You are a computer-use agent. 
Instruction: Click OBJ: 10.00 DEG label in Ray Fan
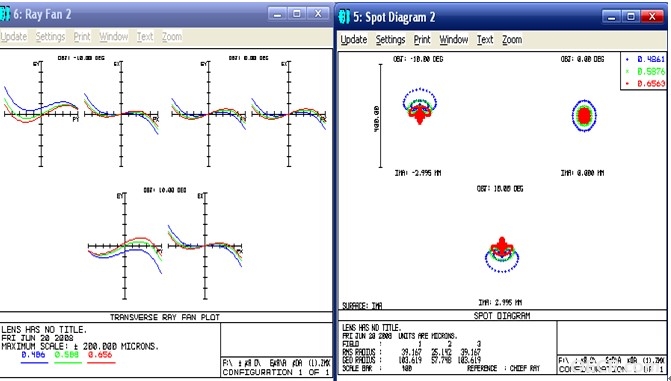165,190
